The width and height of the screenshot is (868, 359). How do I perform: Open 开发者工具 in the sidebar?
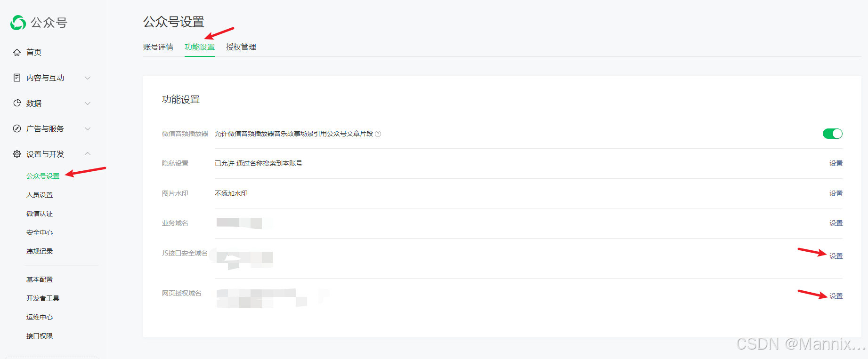[x=43, y=298]
